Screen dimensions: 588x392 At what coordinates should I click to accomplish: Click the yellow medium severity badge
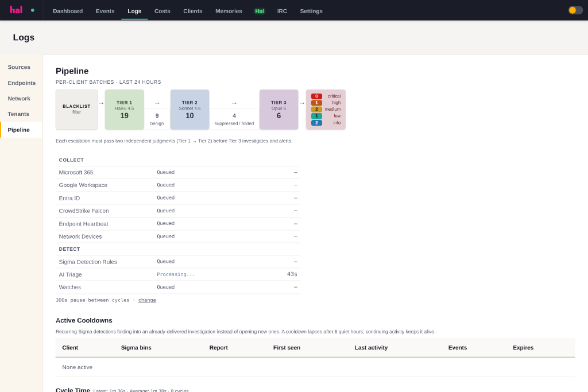click(x=316, y=110)
